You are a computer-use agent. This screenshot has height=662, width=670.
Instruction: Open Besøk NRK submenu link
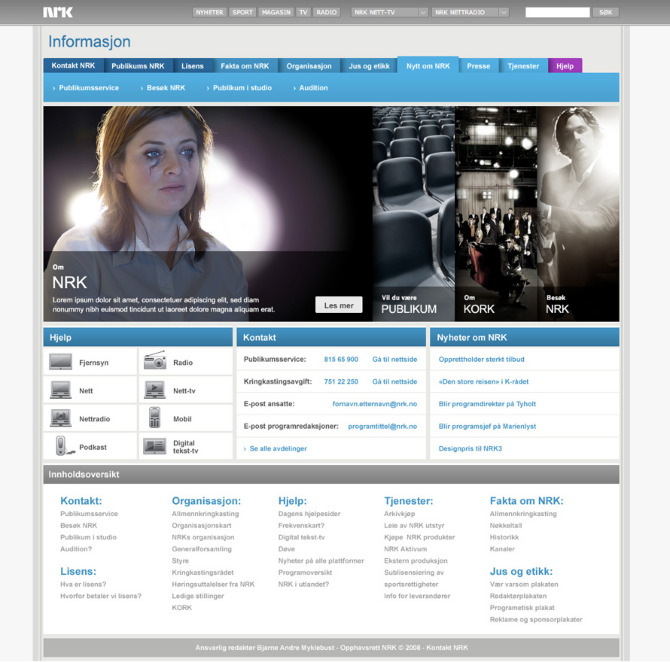click(x=166, y=88)
